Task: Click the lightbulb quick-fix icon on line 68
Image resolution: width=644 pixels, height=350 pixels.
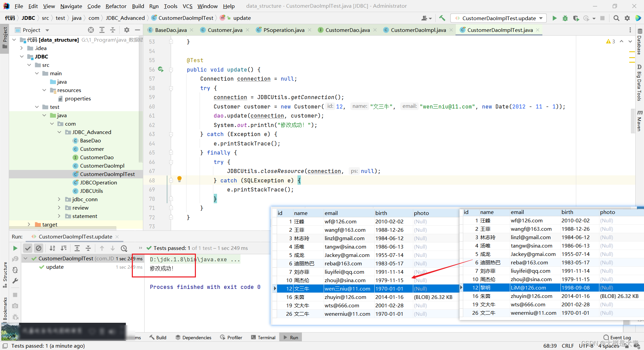Action: pos(179,179)
